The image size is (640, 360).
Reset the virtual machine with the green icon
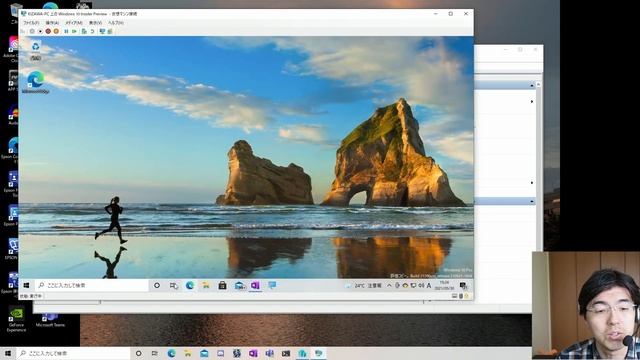(74, 31)
